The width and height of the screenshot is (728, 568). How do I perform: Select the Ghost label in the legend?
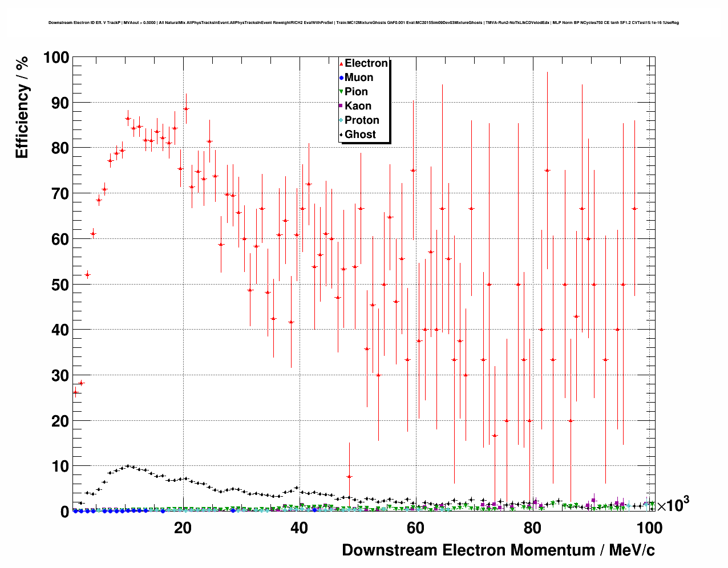tap(360, 135)
